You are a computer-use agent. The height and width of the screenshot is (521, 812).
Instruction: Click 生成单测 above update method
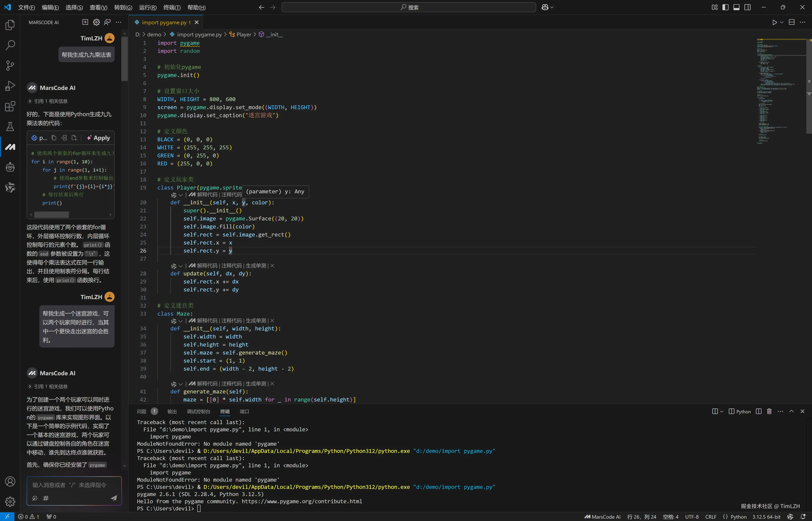(x=256, y=266)
